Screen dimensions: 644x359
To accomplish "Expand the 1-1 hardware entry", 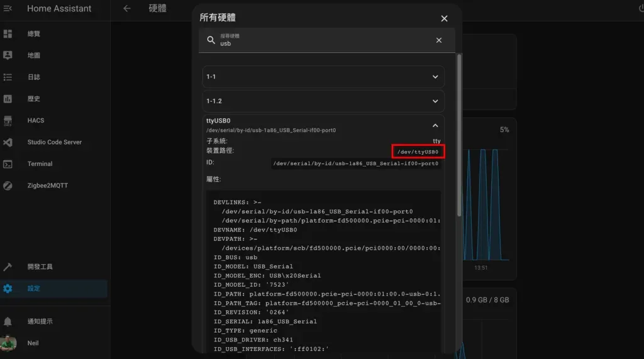I will point(435,77).
